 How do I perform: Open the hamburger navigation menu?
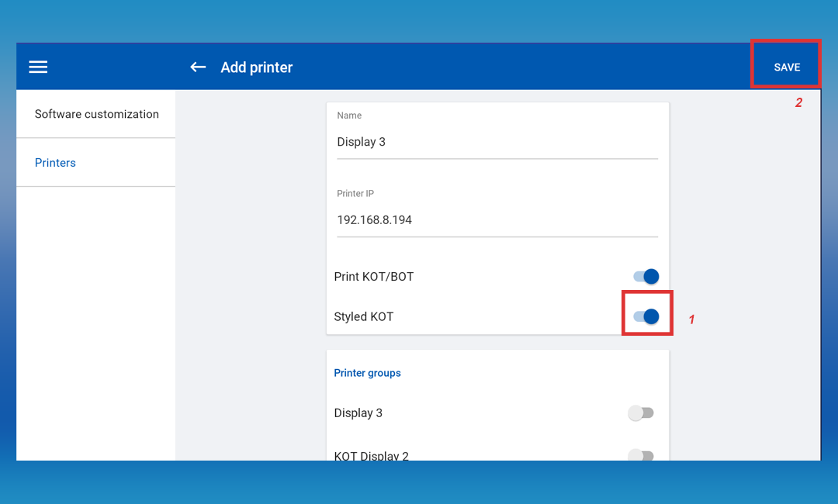pyautogui.click(x=38, y=67)
